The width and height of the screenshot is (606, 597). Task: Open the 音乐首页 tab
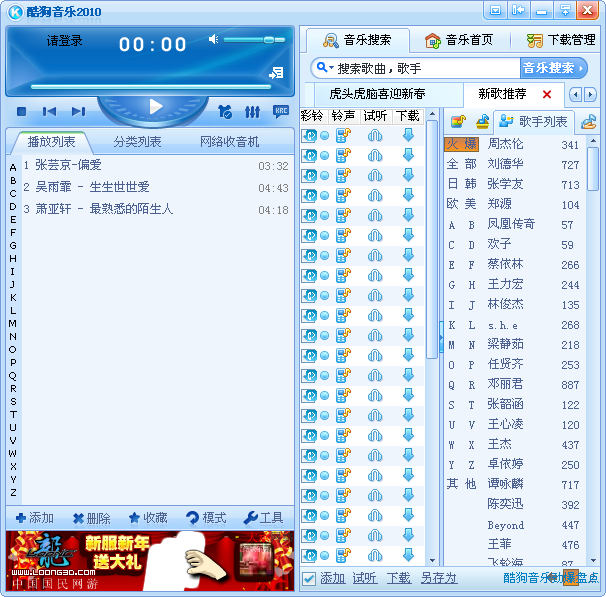tap(459, 40)
